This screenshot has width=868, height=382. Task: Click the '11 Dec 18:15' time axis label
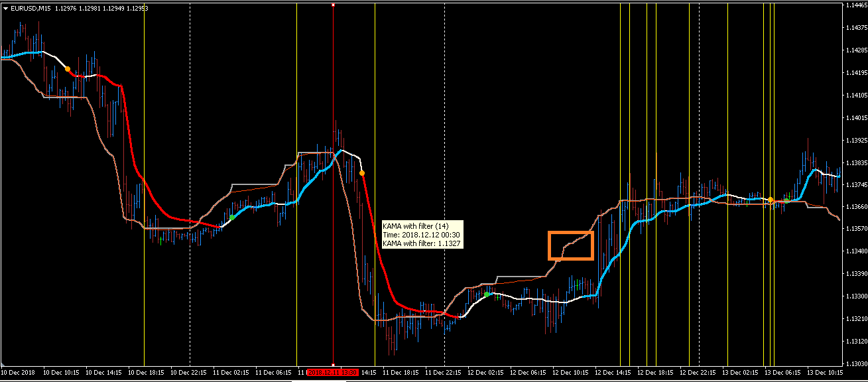[x=401, y=373]
